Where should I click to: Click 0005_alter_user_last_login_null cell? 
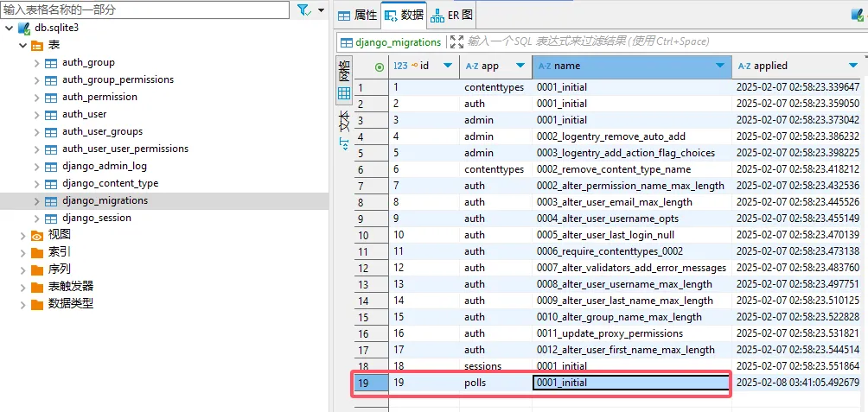632,235
